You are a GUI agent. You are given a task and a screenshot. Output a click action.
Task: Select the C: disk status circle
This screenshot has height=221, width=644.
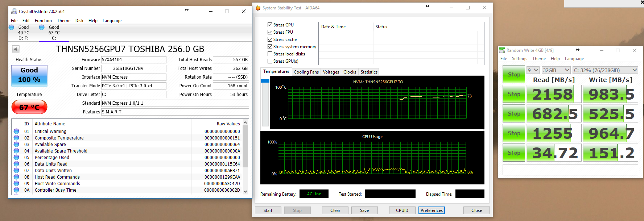coord(42,27)
